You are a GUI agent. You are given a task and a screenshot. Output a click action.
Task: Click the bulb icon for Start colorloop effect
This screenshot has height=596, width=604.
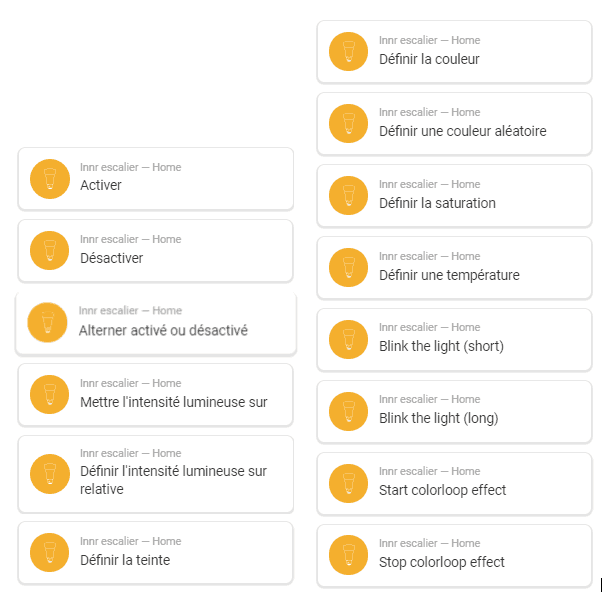coord(348,482)
